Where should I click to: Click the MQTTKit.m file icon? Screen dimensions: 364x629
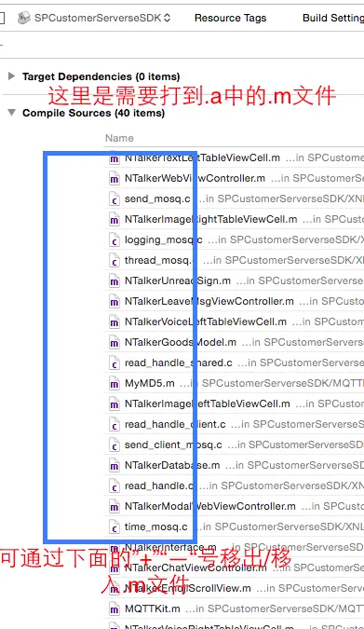point(115,608)
